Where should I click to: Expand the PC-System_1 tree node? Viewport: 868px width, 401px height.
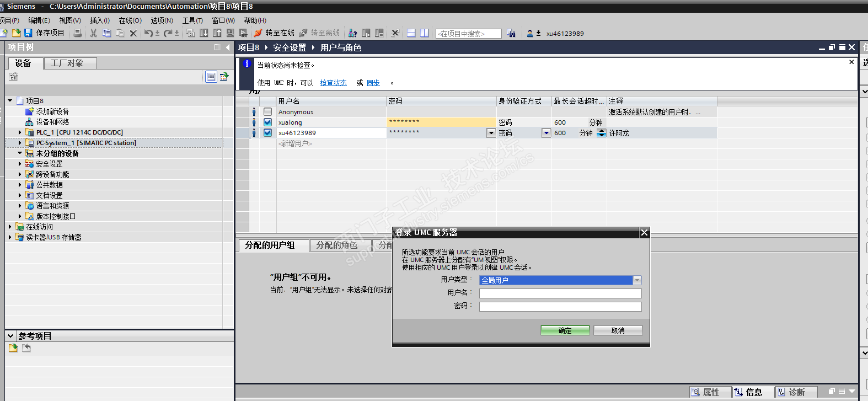point(20,143)
